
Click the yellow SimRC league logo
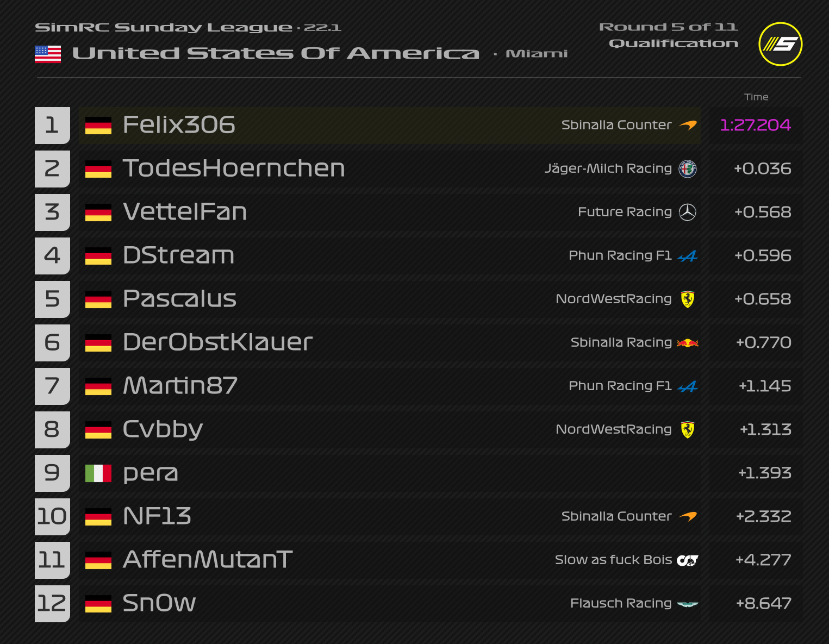pos(780,44)
